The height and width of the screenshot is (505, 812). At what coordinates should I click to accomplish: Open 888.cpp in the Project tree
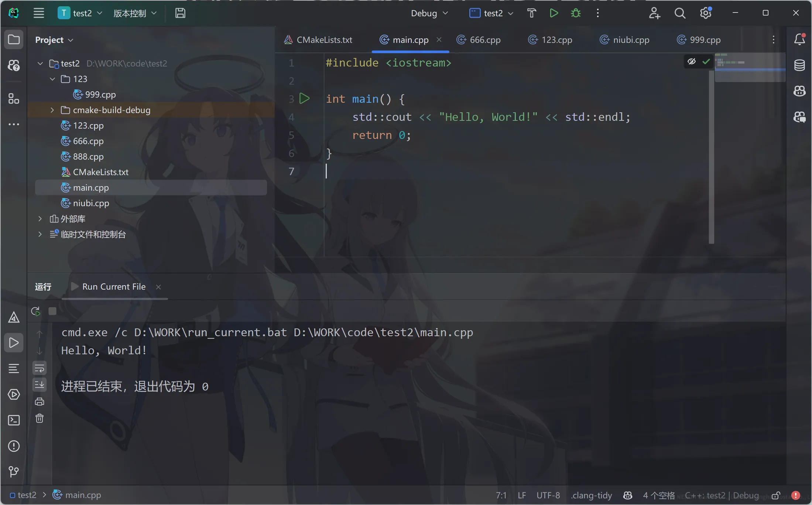click(88, 157)
